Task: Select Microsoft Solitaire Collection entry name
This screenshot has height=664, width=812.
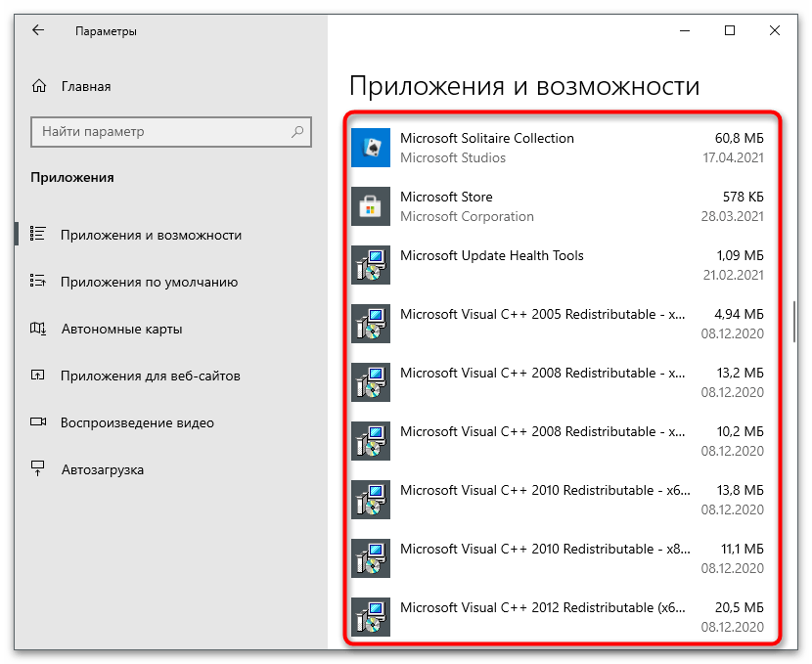Action: 487,138
